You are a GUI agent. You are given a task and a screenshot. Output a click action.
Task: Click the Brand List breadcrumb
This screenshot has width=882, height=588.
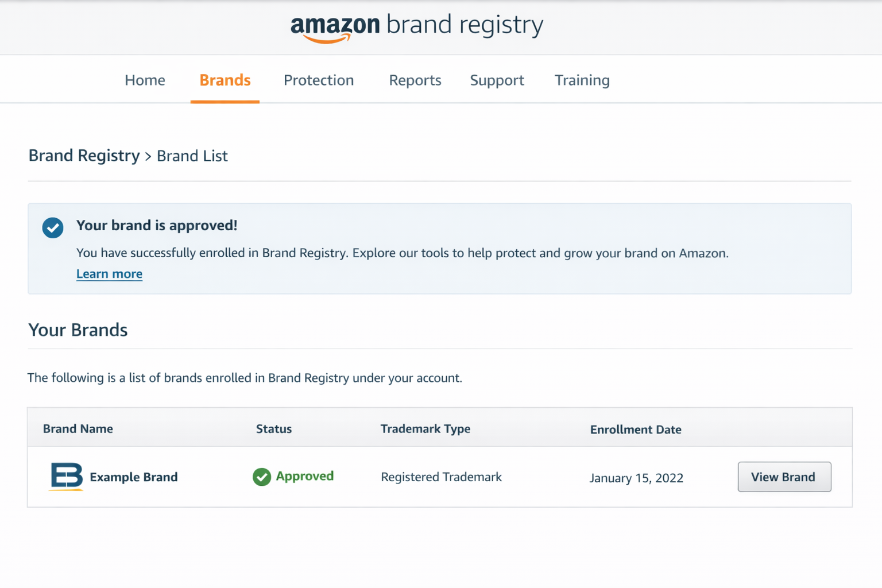(192, 156)
